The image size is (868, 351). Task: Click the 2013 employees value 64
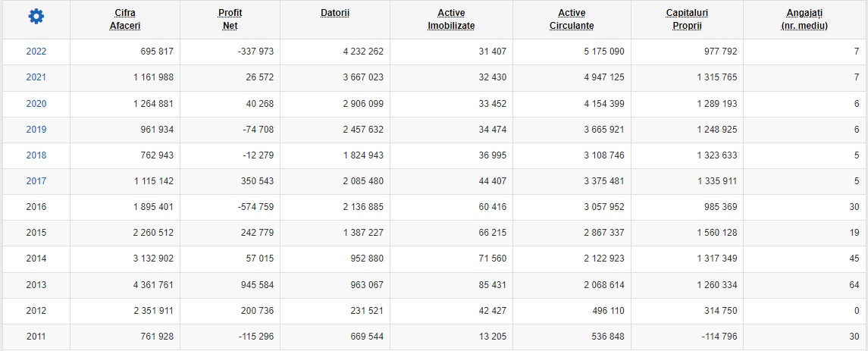click(x=854, y=284)
